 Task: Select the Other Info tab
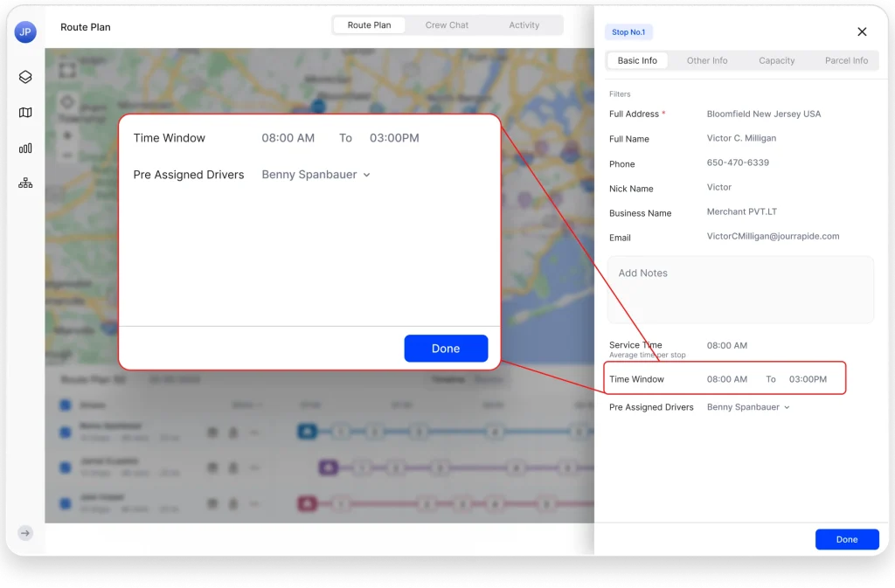(x=706, y=60)
